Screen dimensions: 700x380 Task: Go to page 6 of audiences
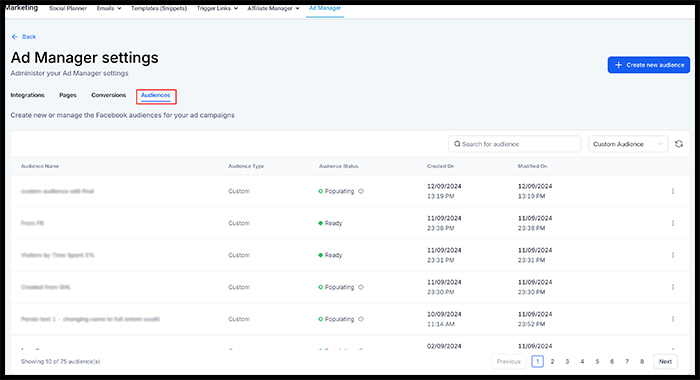coord(612,361)
